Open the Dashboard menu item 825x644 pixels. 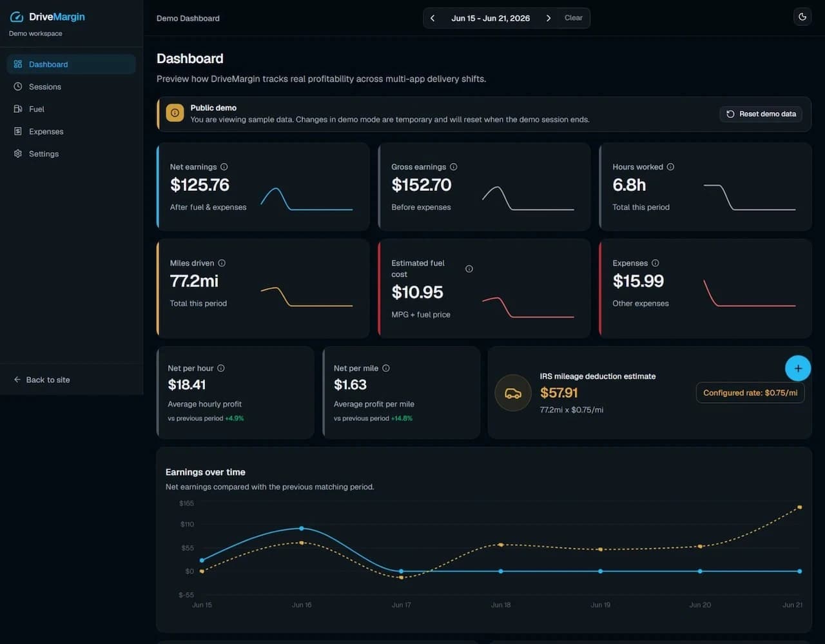[72, 64]
